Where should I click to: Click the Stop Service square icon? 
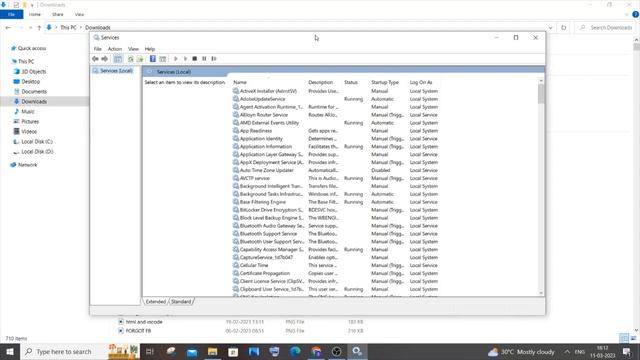195,59
